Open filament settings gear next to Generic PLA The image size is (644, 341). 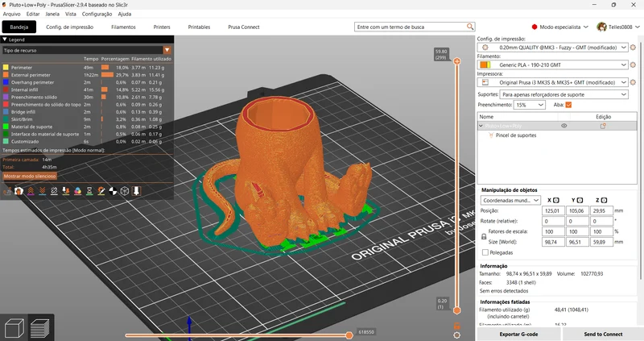tap(633, 64)
